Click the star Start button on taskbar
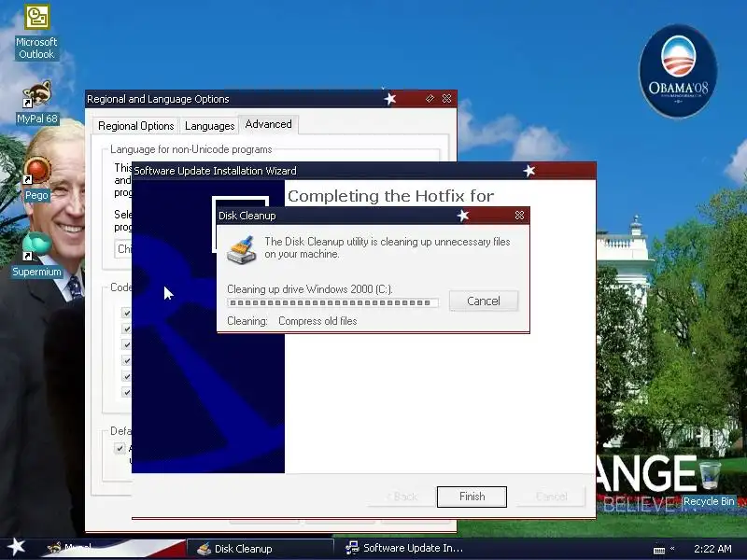This screenshot has width=747, height=560. click(x=16, y=547)
